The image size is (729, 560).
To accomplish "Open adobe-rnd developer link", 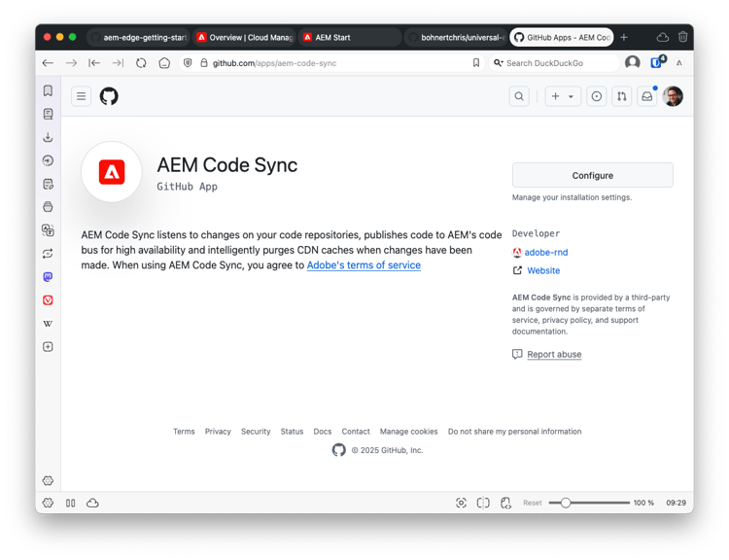I will (x=546, y=252).
